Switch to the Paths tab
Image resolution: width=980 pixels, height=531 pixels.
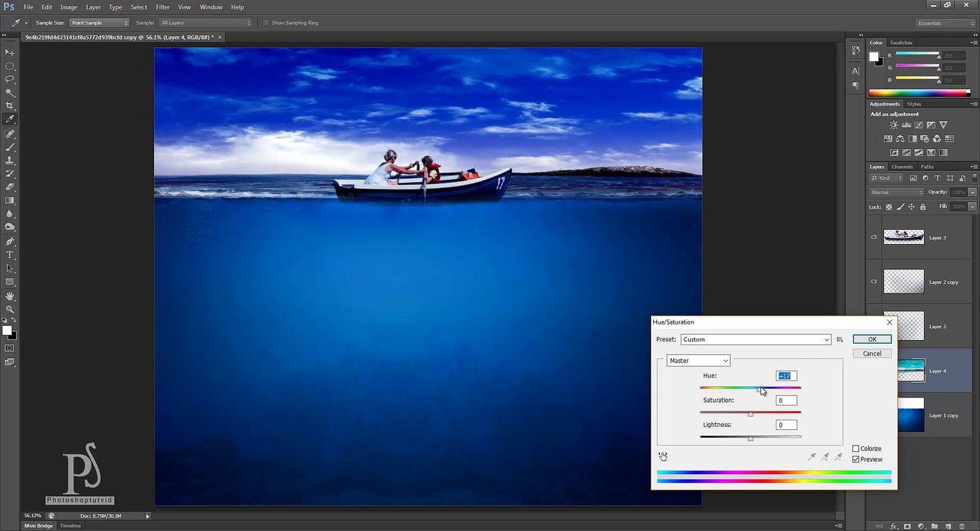pos(927,167)
